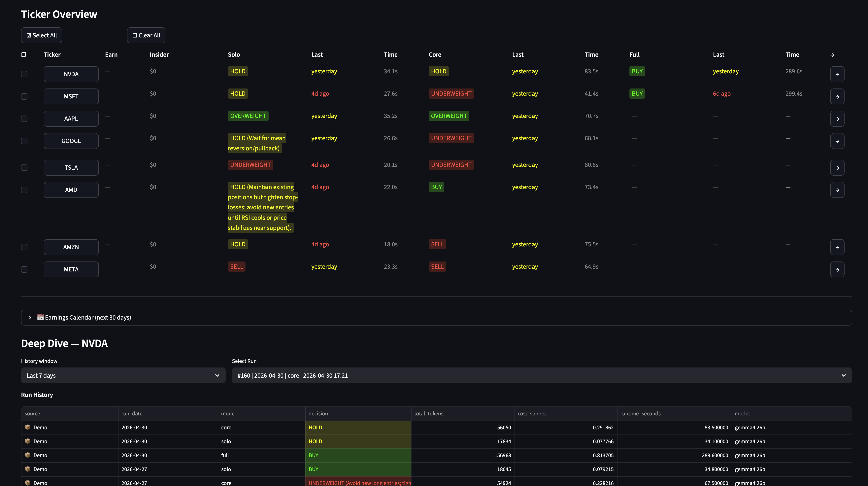Click the model column header
This screenshot has width=868, height=486.
pos(791,414)
